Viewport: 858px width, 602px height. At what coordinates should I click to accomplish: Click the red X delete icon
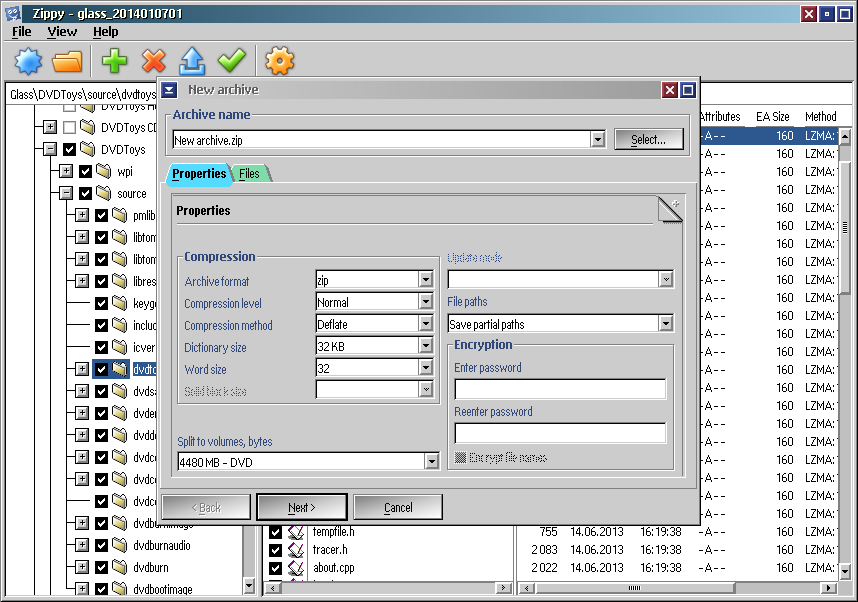154,62
